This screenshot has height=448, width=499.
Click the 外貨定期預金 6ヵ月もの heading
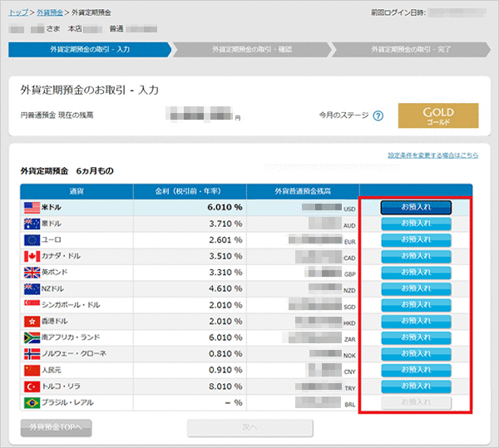point(67,171)
